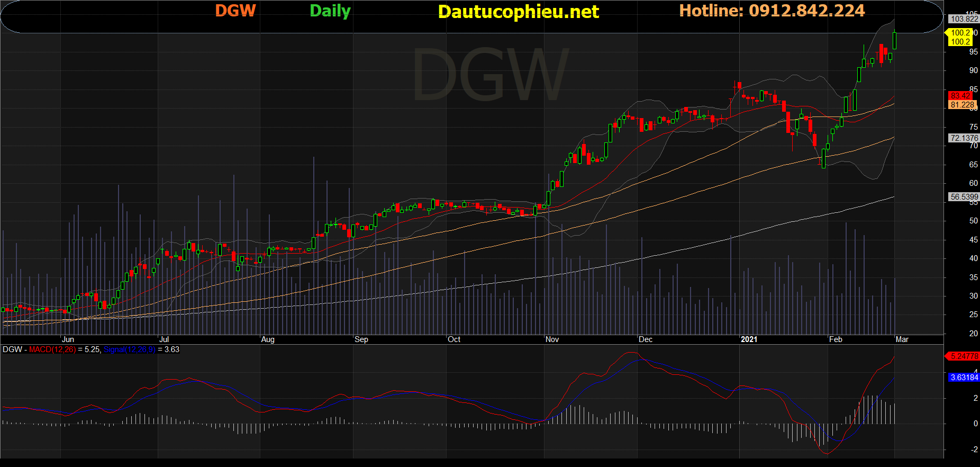Screen dimensions: 980x467
Task: Select the 103.822 upper band price label
Action: click(964, 19)
